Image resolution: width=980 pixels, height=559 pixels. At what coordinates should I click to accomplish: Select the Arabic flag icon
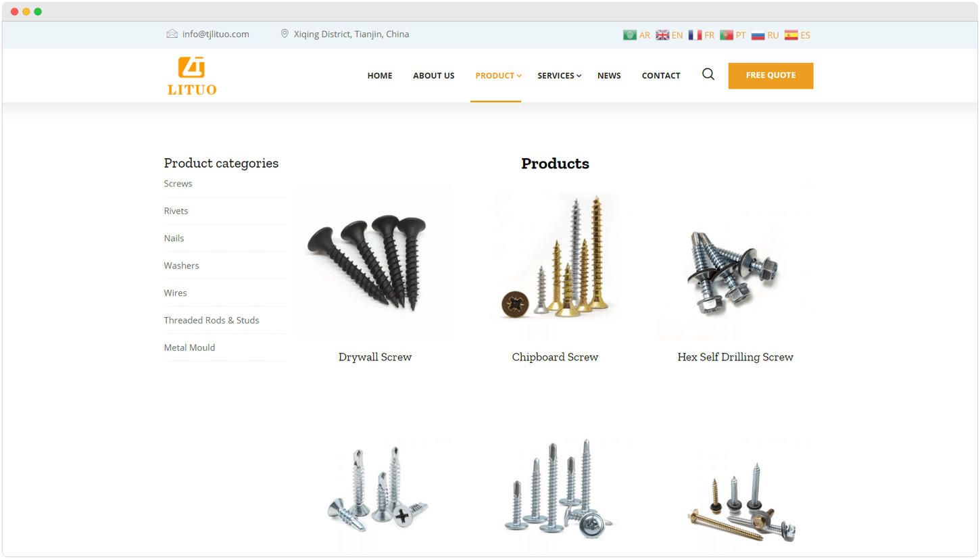pos(629,35)
